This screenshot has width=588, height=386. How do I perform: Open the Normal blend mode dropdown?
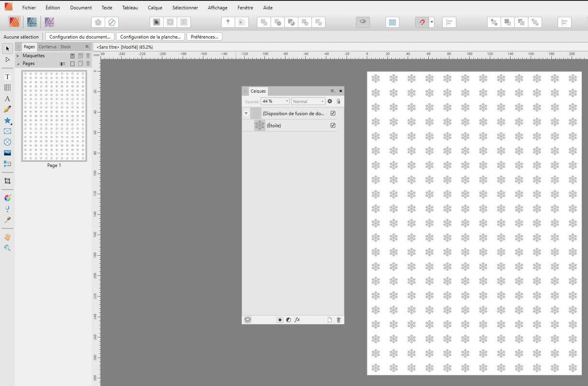click(x=322, y=101)
